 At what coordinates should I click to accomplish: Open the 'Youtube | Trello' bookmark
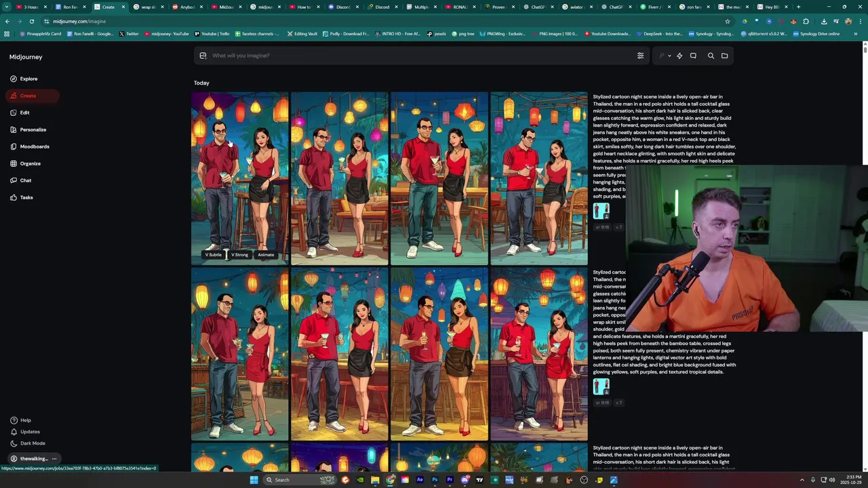pyautogui.click(x=212, y=33)
